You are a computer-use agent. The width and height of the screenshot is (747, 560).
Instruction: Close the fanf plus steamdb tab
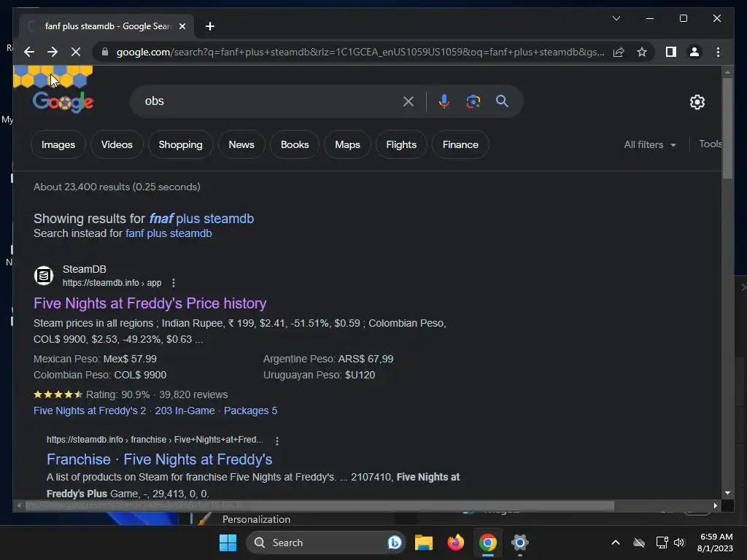pyautogui.click(x=182, y=26)
